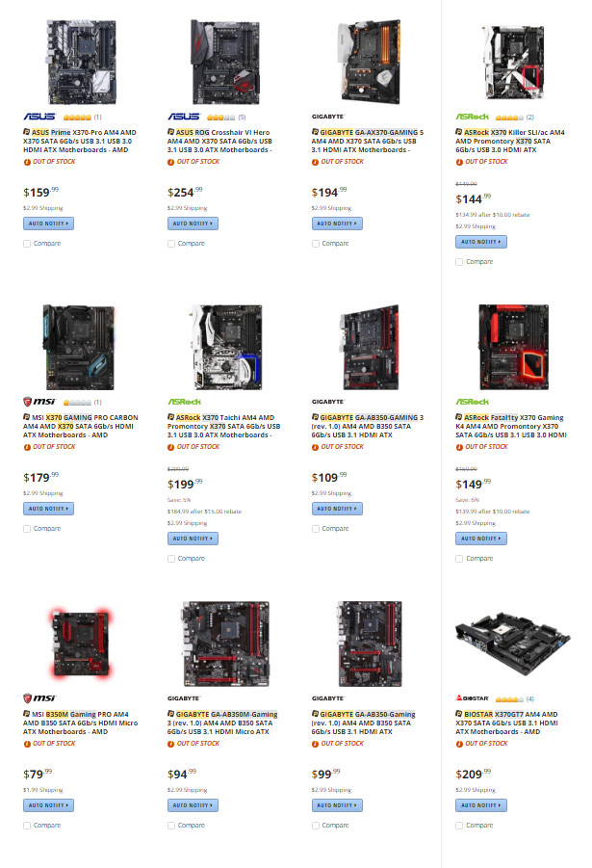Click Auto Notify for ASRock Fatal1ty X370 Gaming K4
Viewport: 592px width, 868px height.
pos(480,539)
